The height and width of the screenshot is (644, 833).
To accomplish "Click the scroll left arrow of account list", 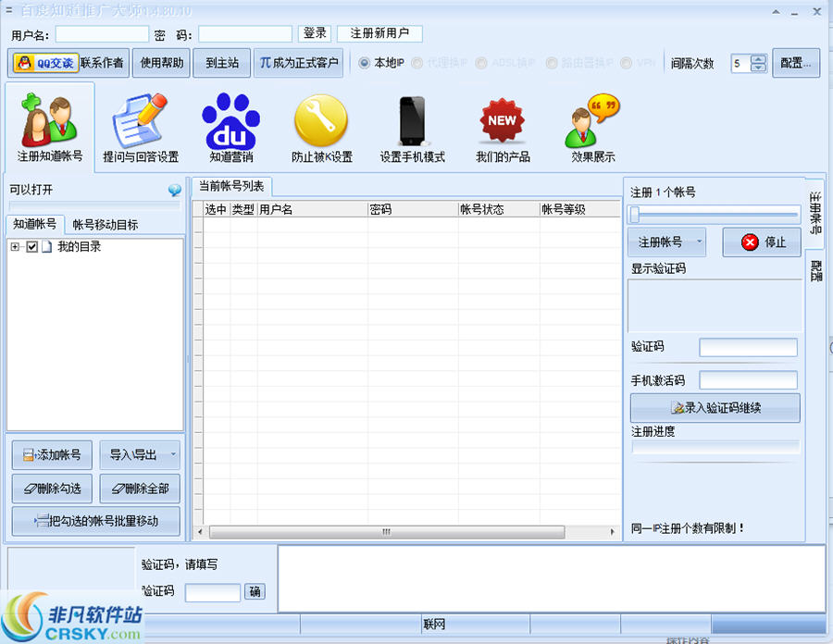I will click(200, 532).
